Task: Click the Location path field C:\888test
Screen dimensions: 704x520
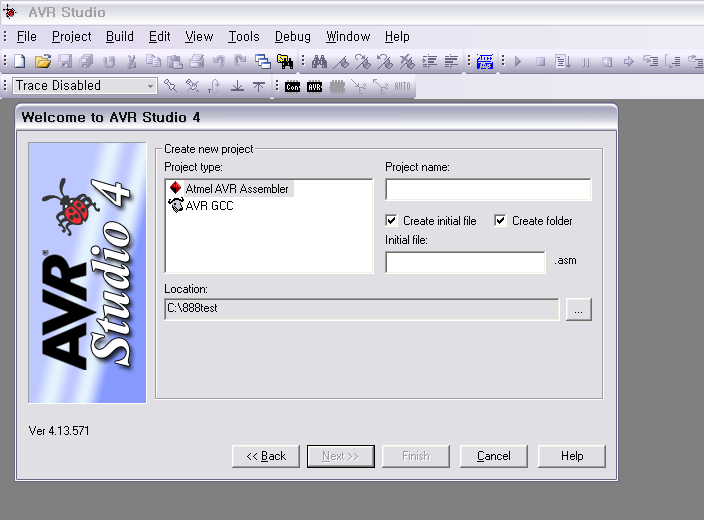Action: pyautogui.click(x=362, y=309)
